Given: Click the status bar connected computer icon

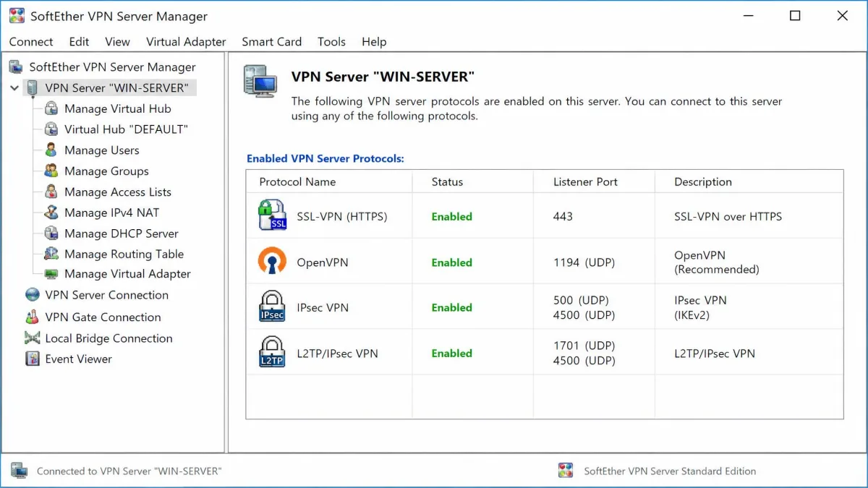Looking at the screenshot, I should (x=19, y=471).
